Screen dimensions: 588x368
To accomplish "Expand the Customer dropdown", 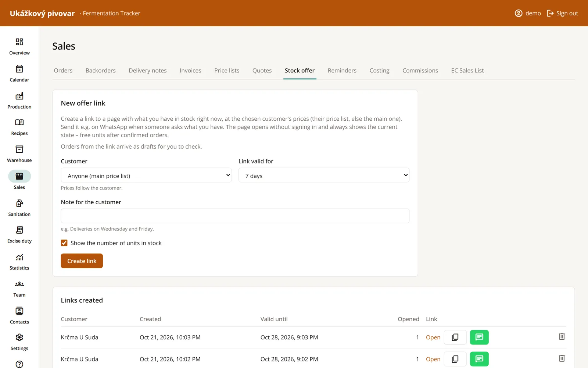I will pos(146,176).
